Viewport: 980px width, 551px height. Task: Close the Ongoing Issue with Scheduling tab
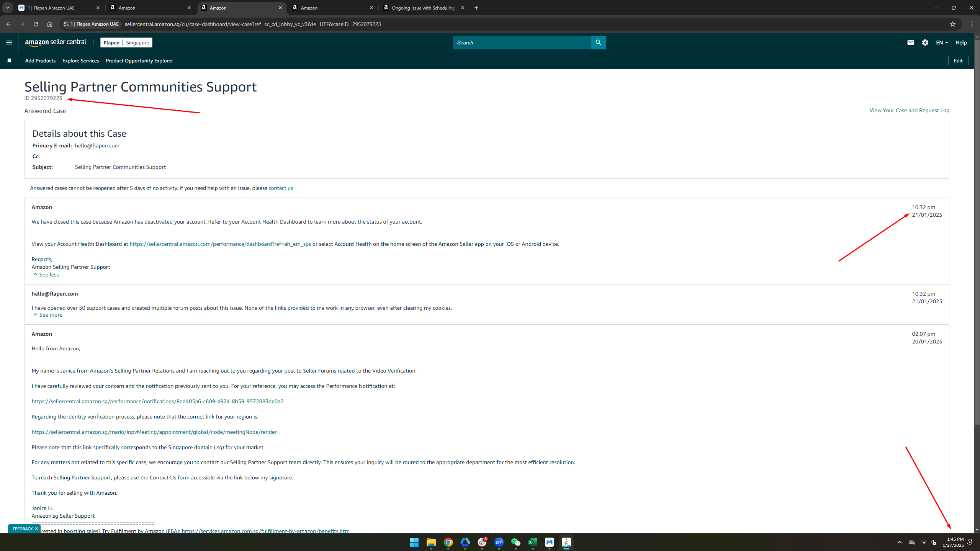tap(463, 8)
